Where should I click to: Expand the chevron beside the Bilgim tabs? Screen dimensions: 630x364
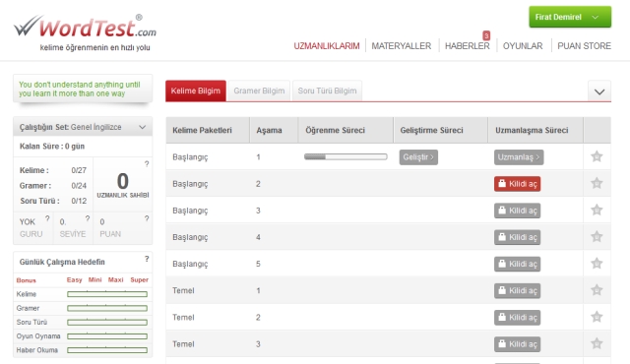coord(599,91)
